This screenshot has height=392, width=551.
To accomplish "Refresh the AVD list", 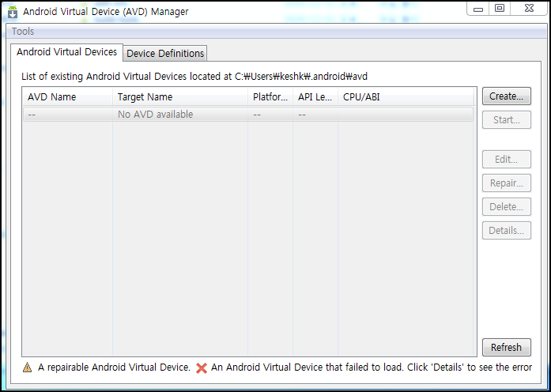I will 507,347.
